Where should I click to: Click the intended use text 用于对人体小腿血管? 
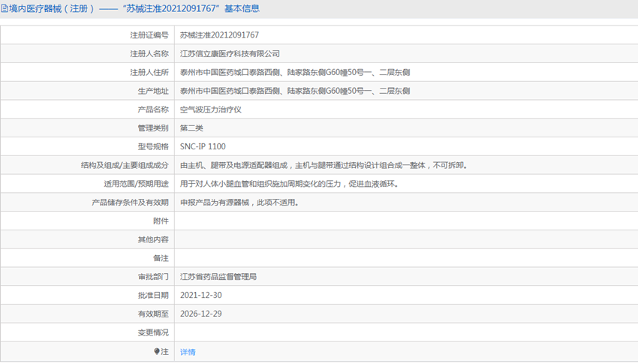(x=290, y=184)
